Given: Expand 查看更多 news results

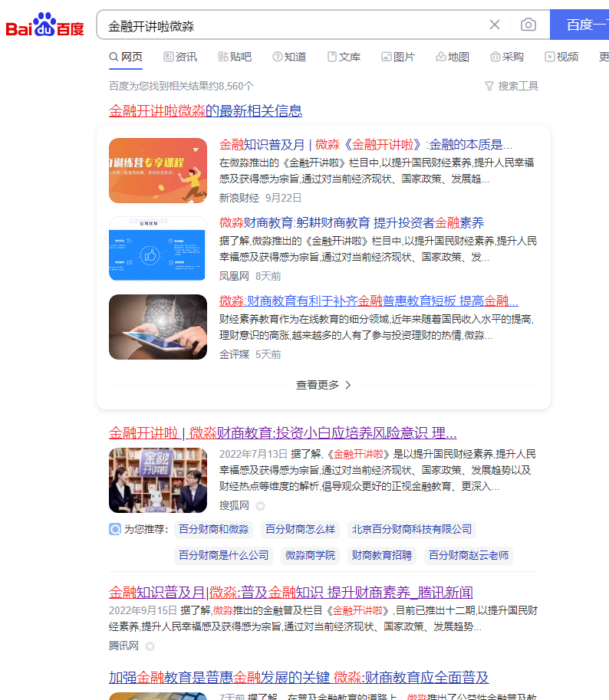Looking at the screenshot, I should click(x=323, y=385).
